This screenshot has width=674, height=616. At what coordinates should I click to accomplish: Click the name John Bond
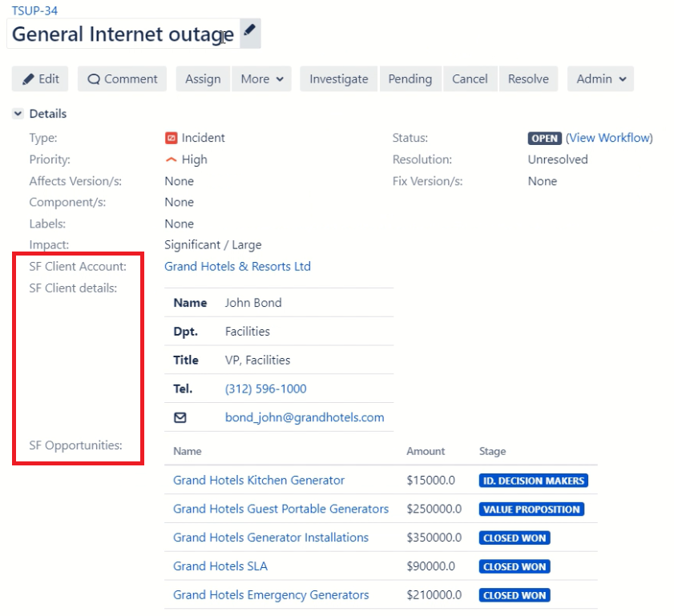pos(253,303)
